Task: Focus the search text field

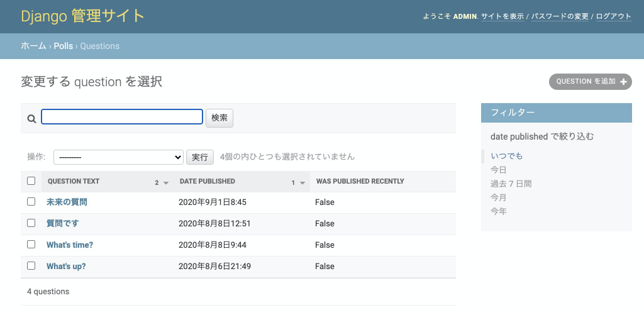Action: [122, 117]
